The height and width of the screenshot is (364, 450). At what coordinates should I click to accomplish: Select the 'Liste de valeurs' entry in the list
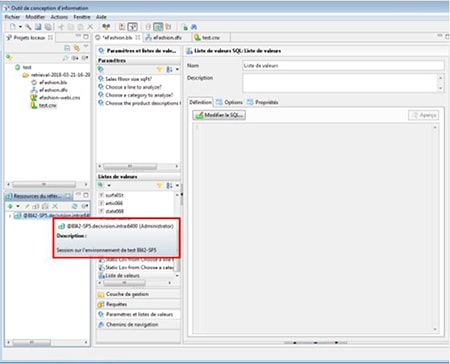119,276
